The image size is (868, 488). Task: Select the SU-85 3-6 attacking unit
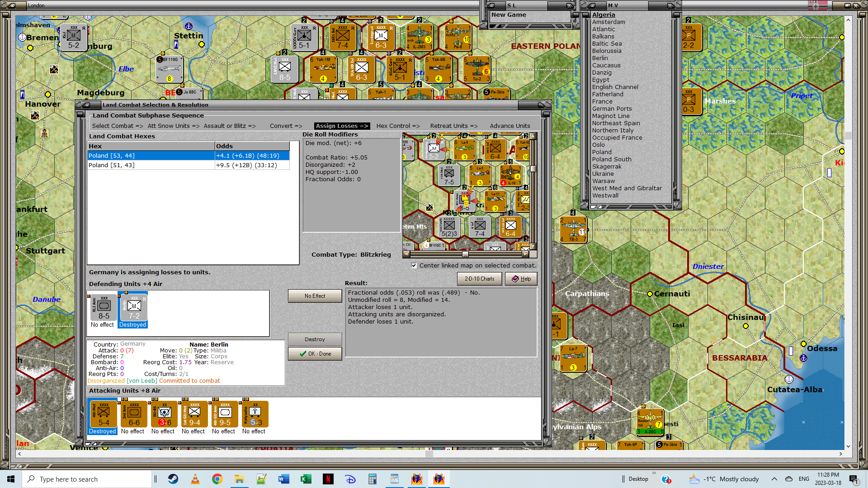[164, 414]
